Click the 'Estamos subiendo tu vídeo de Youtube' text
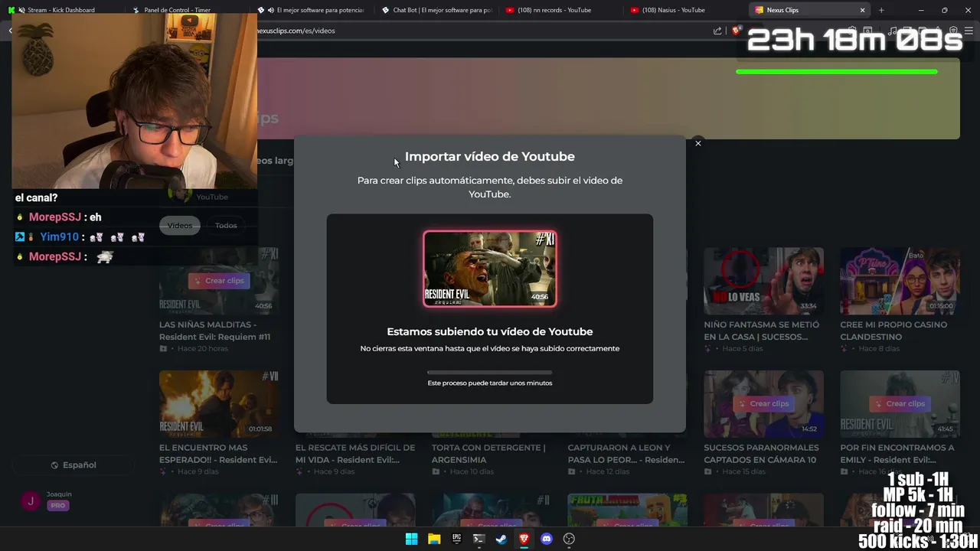This screenshot has width=980, height=551. click(x=490, y=331)
